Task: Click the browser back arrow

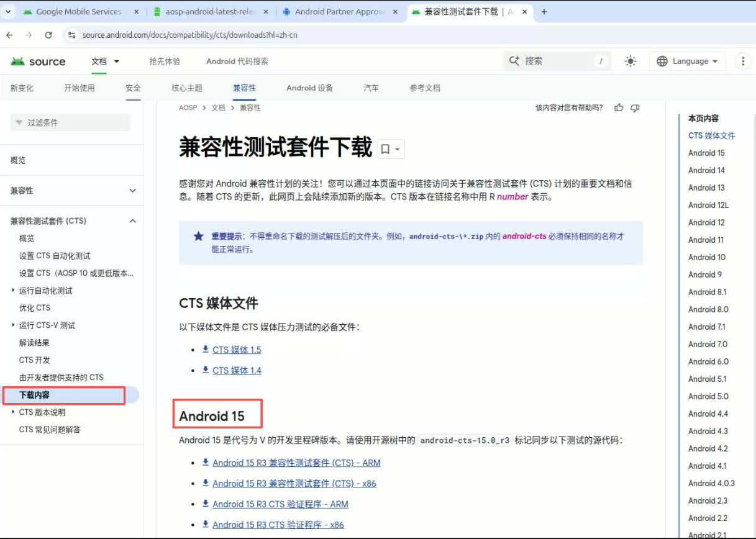Action: 11,35
